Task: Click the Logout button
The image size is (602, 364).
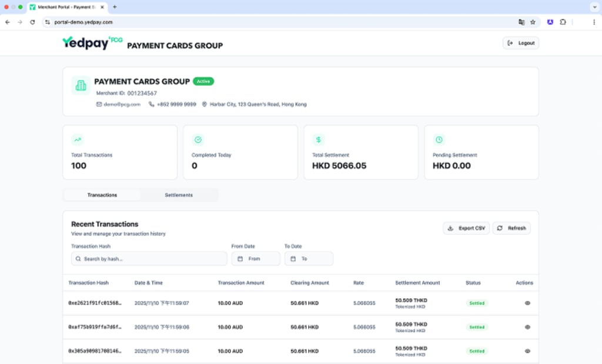Action: click(x=520, y=43)
